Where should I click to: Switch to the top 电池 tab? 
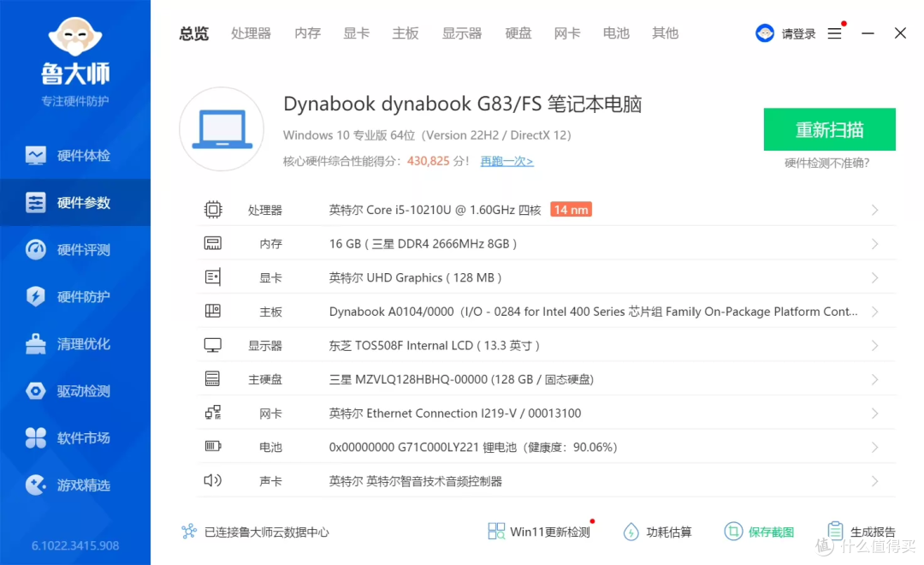tap(616, 33)
